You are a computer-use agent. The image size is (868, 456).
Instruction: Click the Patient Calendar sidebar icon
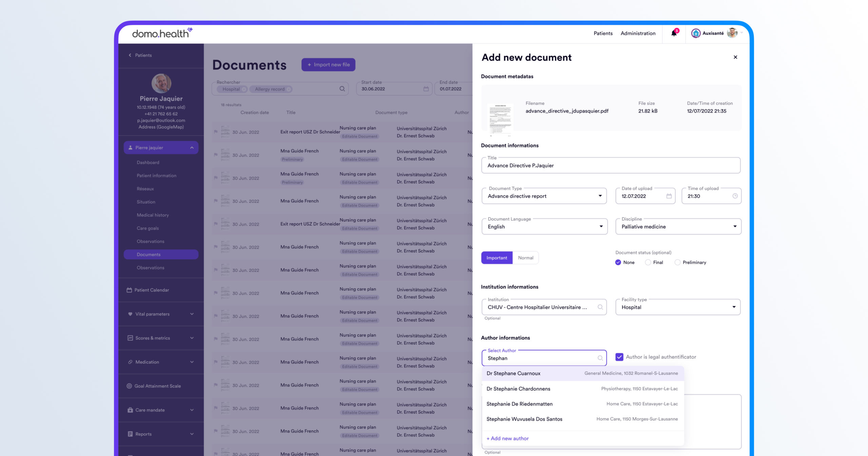(129, 290)
